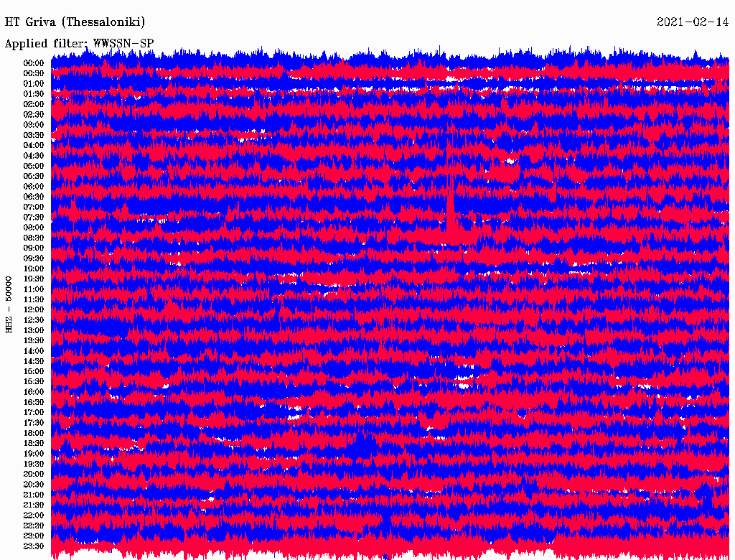Select the 20:00 time label
The image size is (735, 560).
click(x=34, y=474)
